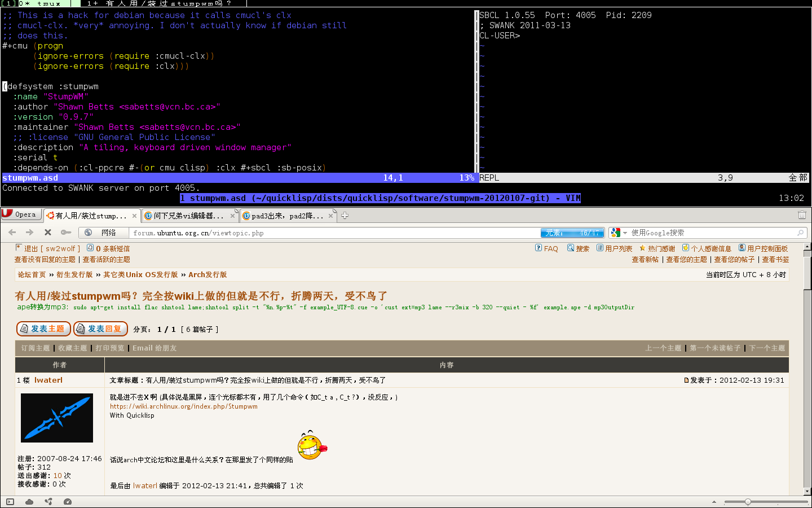
Task: Close the stumpwm forum topic tab
Action: (x=134, y=216)
